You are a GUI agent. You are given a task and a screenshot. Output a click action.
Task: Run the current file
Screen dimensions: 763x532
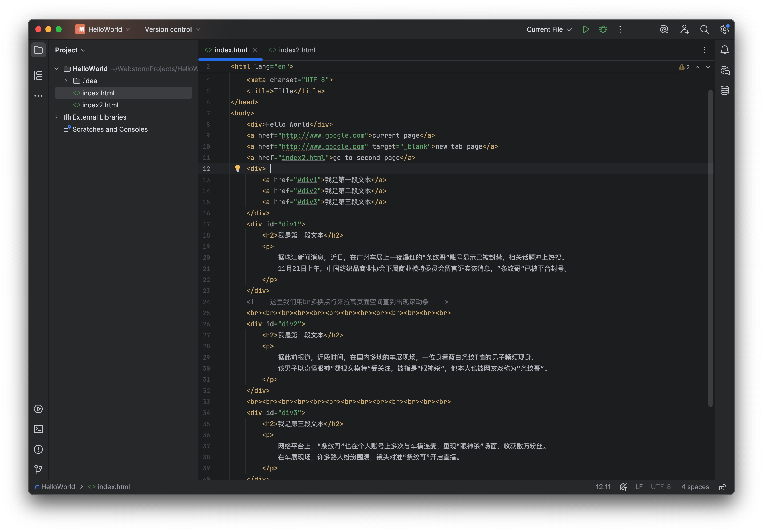point(586,29)
